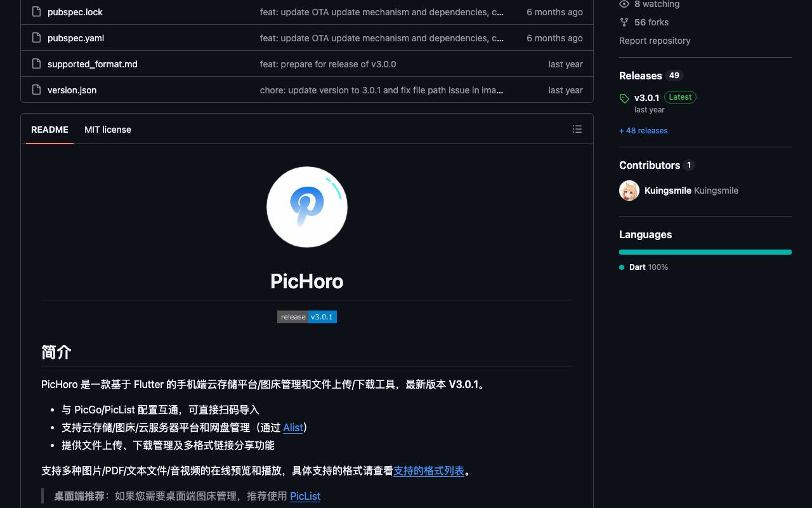Click the Latest release label
This screenshot has height=508, width=812.
click(x=680, y=97)
